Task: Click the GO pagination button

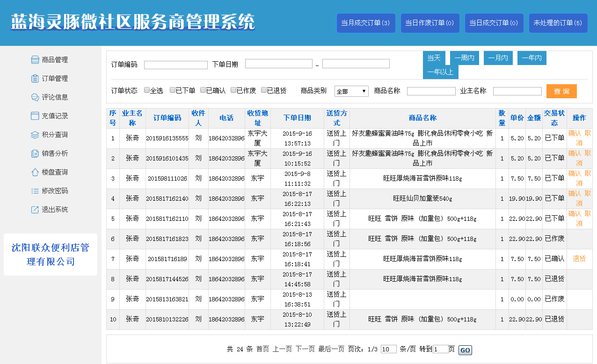Action: click(465, 350)
